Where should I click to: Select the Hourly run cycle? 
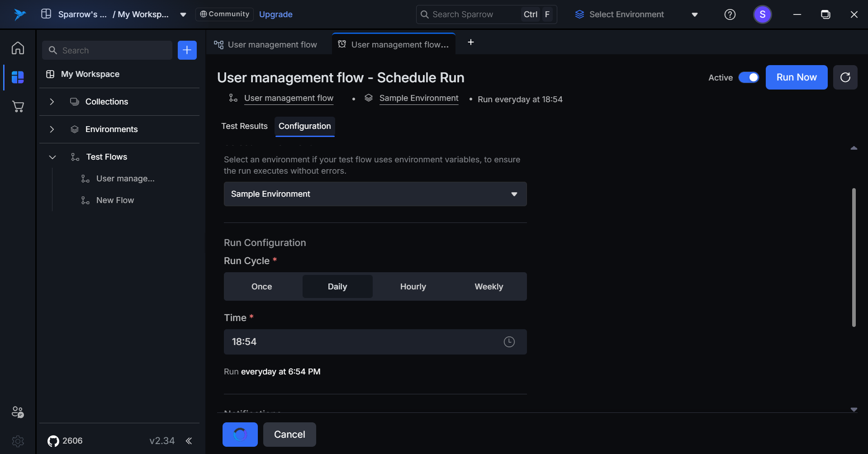413,287
